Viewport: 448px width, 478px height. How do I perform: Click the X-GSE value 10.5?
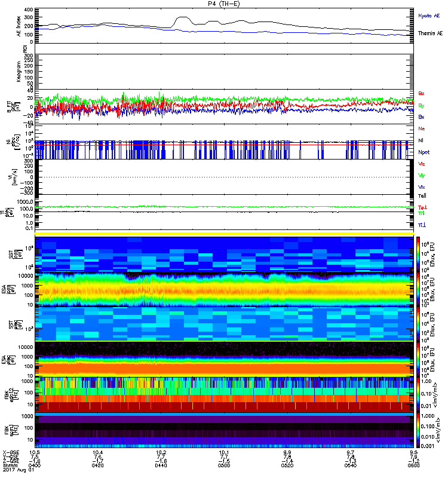[35, 452]
